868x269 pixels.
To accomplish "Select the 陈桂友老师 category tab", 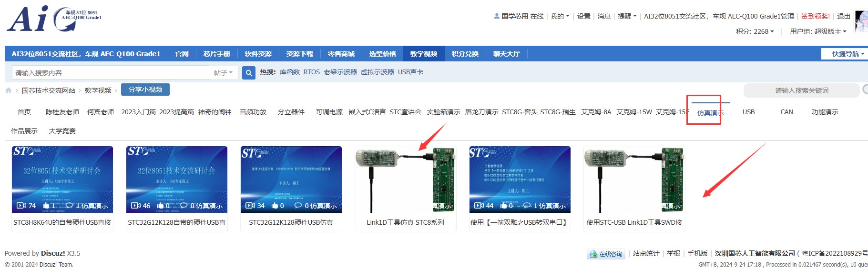I will click(x=62, y=112).
